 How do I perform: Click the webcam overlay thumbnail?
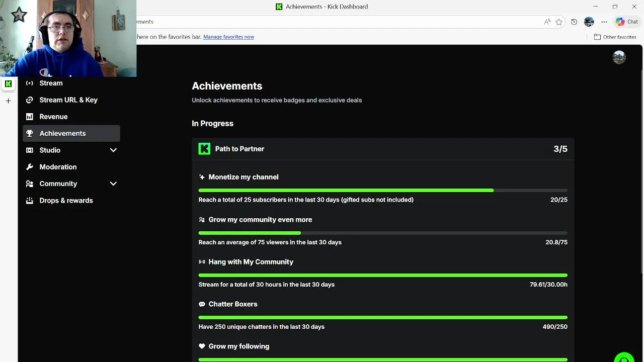point(68,38)
